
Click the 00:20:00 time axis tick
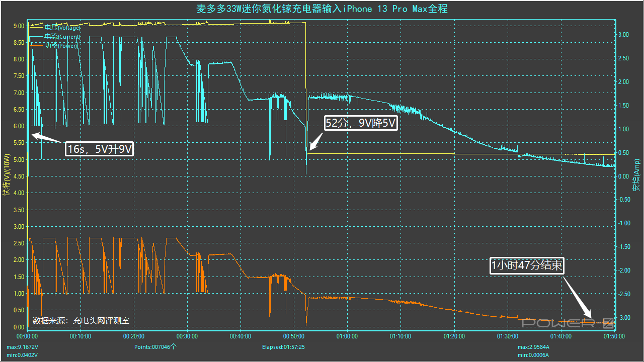tap(134, 336)
